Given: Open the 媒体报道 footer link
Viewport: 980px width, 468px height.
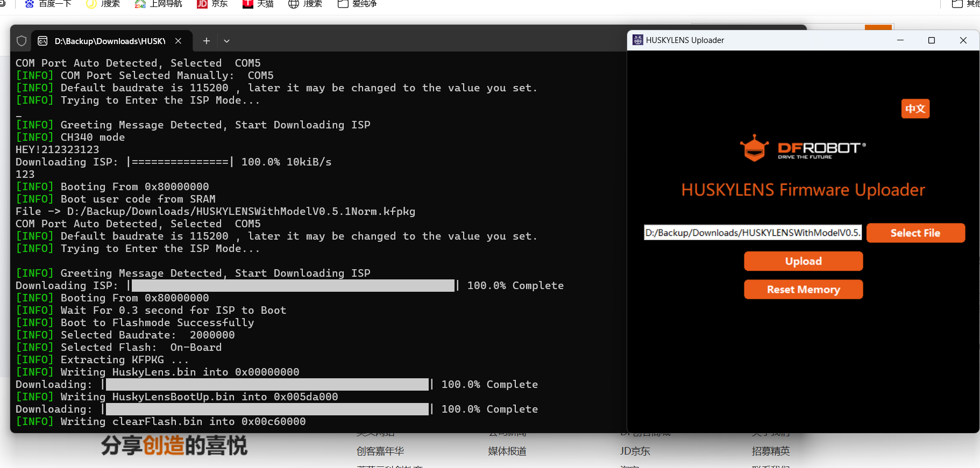Looking at the screenshot, I should 507,451.
